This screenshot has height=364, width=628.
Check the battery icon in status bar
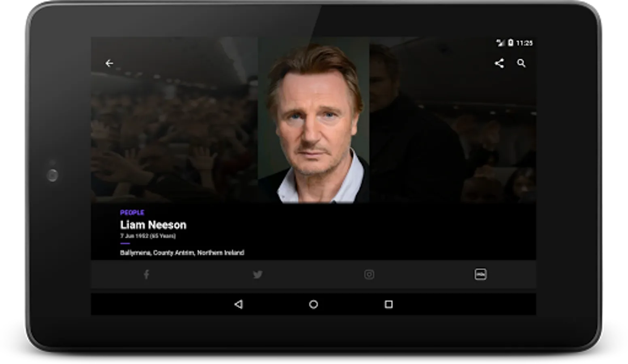(511, 42)
